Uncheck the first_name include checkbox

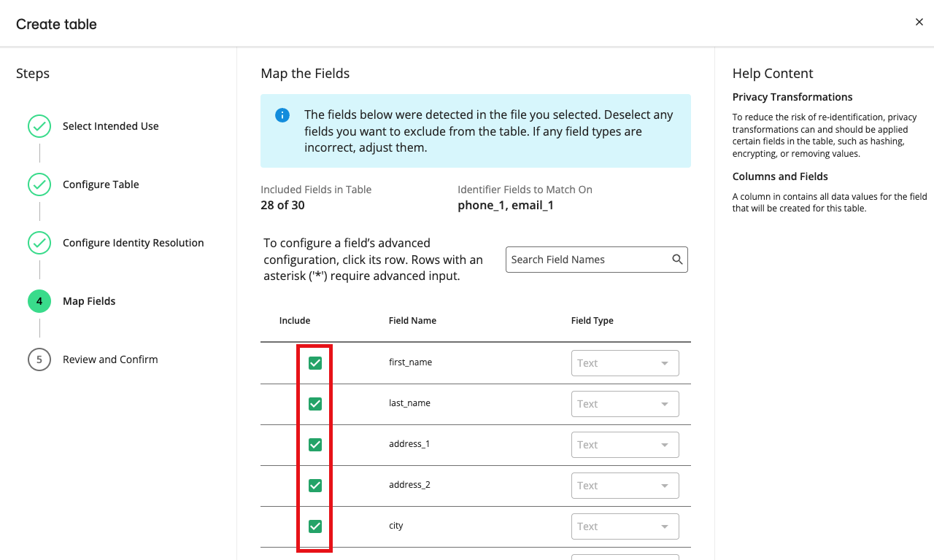[315, 363]
